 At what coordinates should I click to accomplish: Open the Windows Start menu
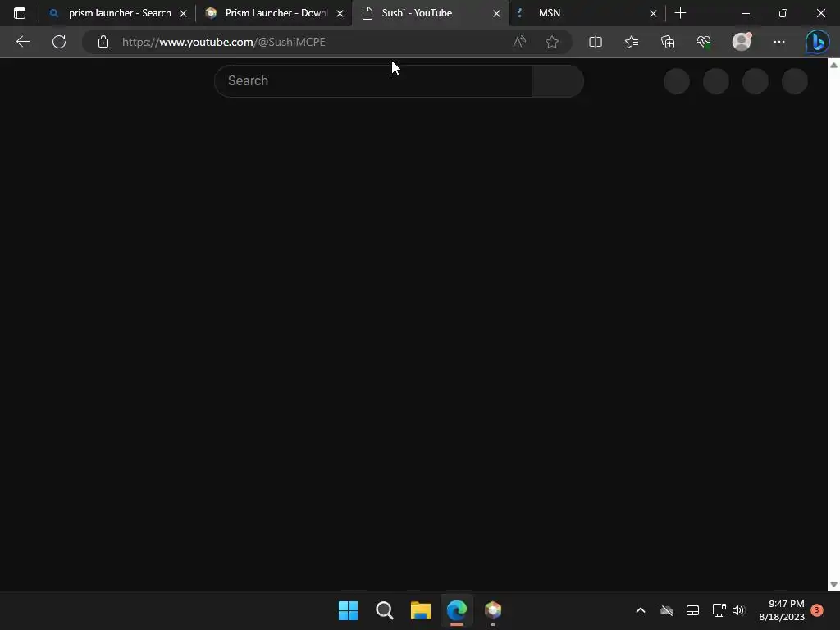pos(348,610)
